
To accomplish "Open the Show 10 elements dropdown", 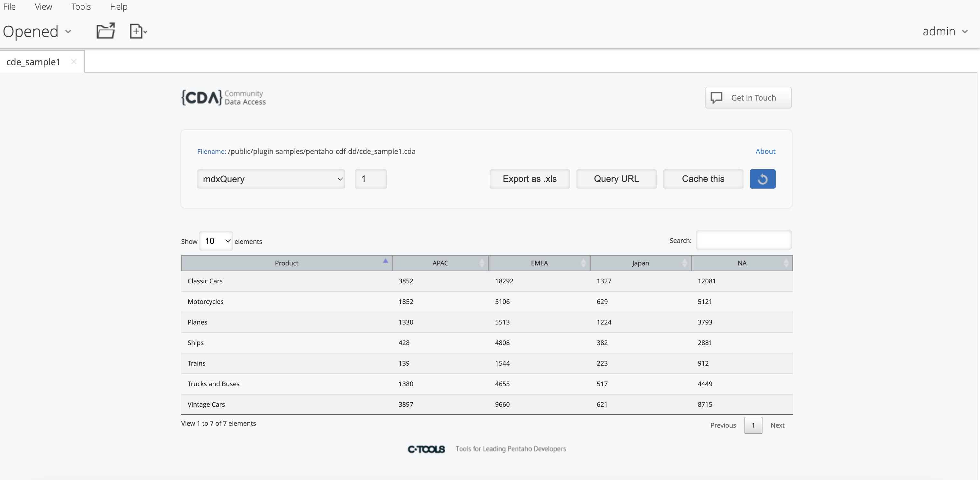I will pyautogui.click(x=216, y=241).
